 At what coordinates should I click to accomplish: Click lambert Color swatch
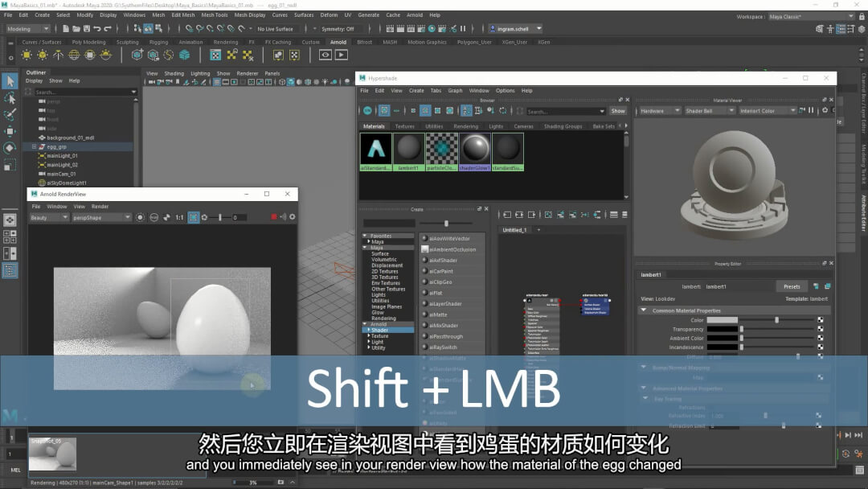coord(722,320)
